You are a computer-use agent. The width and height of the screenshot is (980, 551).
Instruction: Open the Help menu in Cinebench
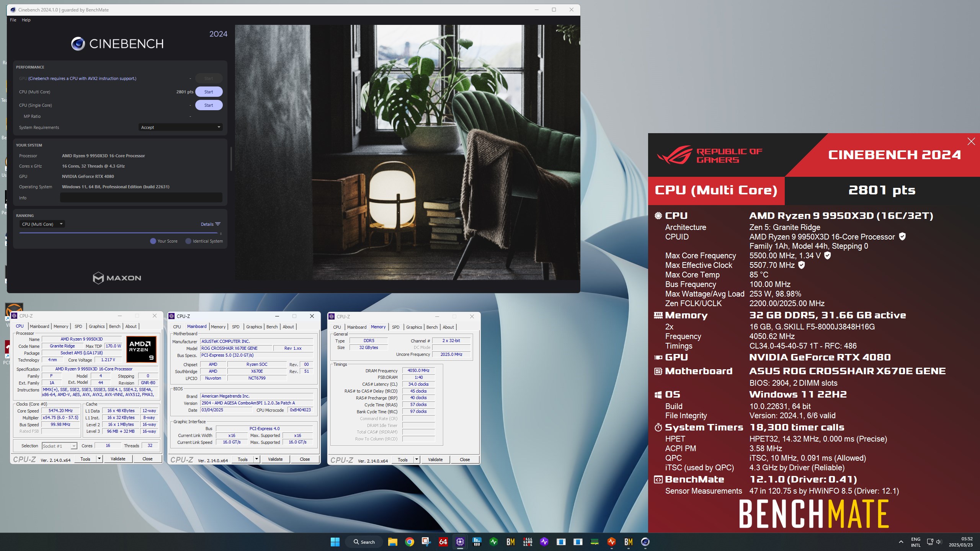pyautogui.click(x=26, y=20)
